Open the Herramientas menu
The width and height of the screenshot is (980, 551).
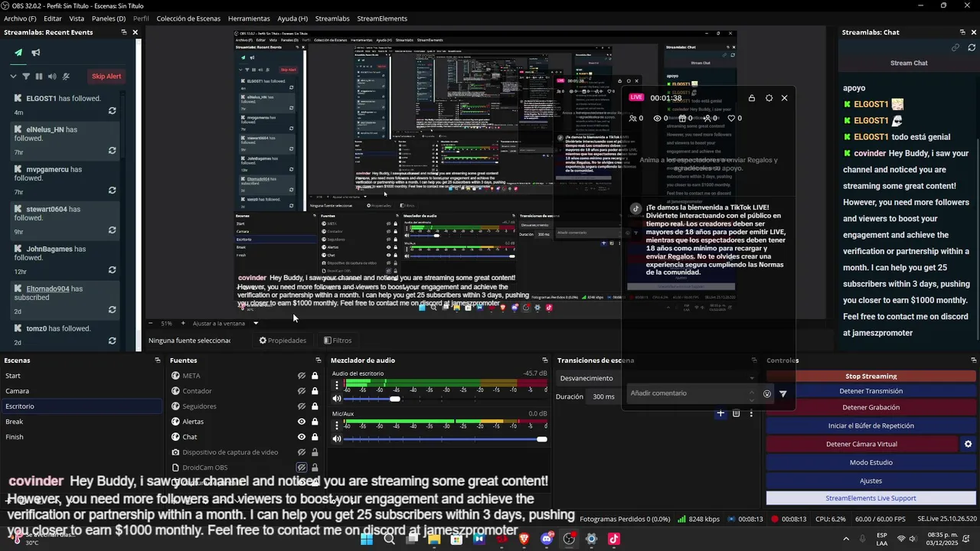pos(249,18)
